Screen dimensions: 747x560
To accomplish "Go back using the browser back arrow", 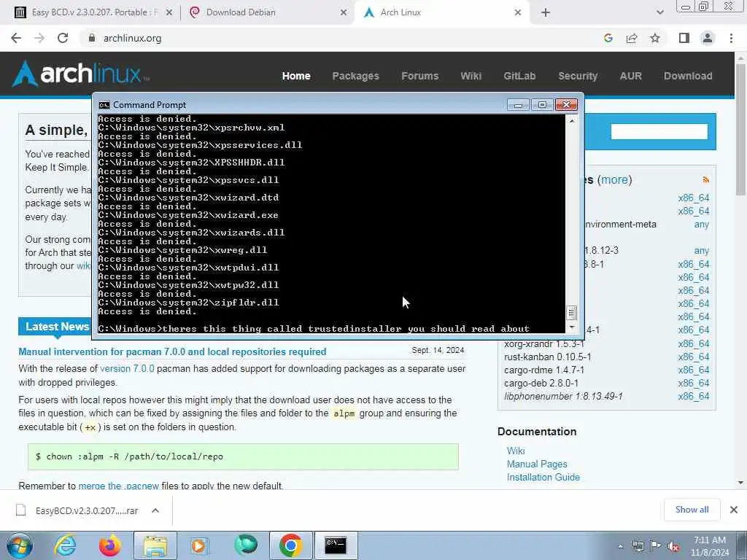I will tap(16, 38).
